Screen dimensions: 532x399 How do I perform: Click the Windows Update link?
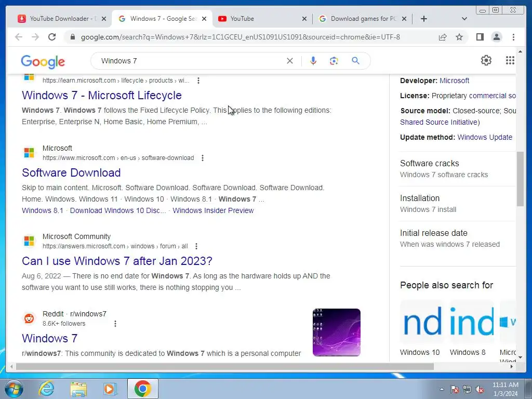pos(485,137)
